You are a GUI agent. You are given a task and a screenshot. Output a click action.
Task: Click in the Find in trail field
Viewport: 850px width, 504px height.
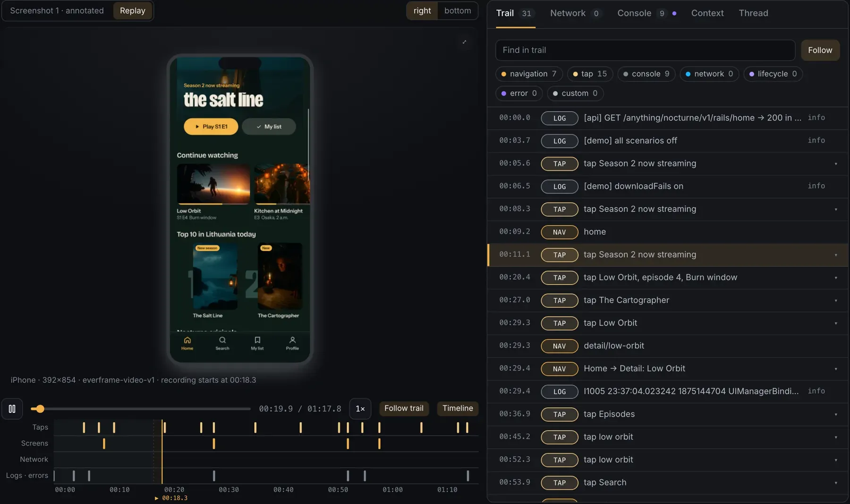coord(645,50)
